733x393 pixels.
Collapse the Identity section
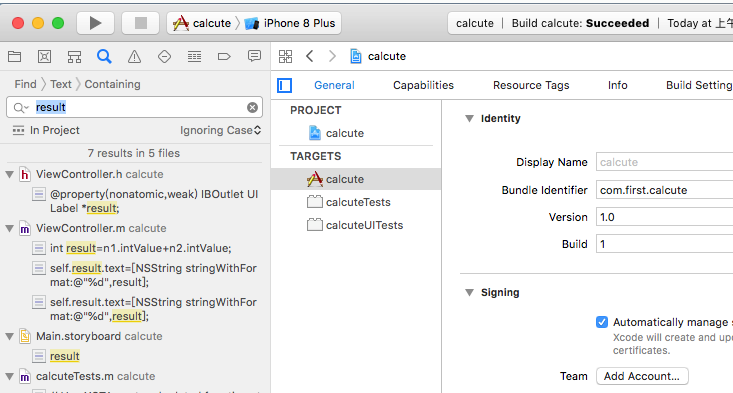(x=469, y=119)
